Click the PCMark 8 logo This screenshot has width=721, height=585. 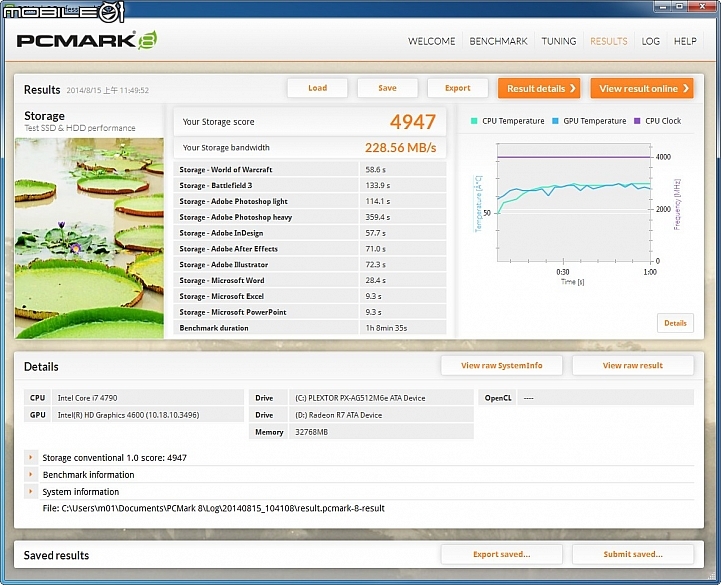tap(87, 40)
